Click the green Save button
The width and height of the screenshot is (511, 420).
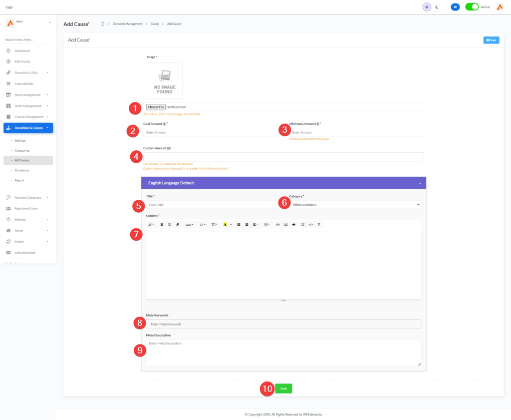283,389
